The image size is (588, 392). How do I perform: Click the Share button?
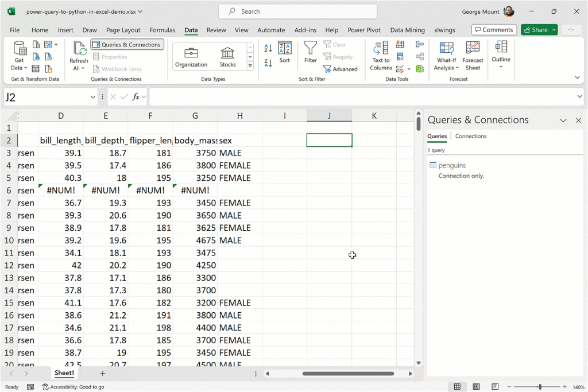[536, 30]
